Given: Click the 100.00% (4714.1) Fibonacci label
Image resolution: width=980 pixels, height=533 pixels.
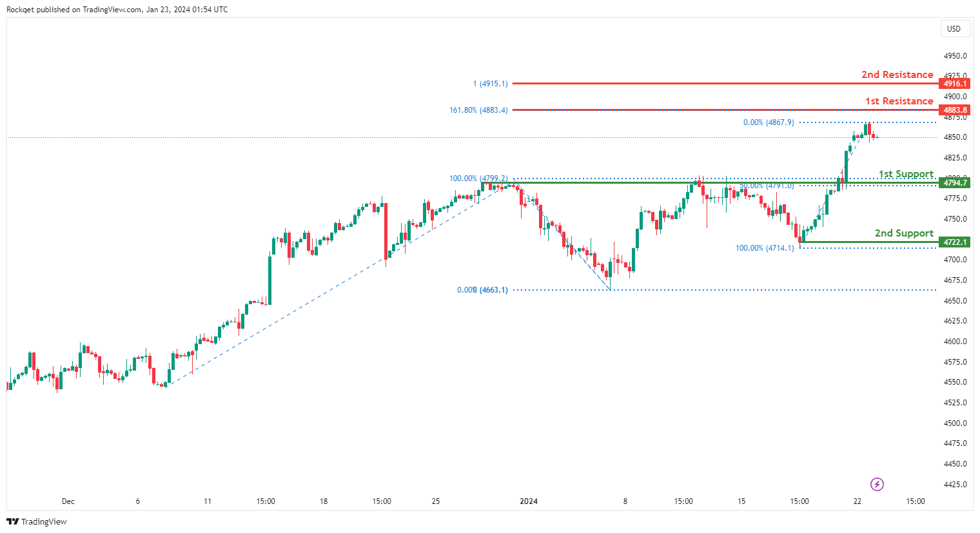Looking at the screenshot, I should pyautogui.click(x=765, y=248).
